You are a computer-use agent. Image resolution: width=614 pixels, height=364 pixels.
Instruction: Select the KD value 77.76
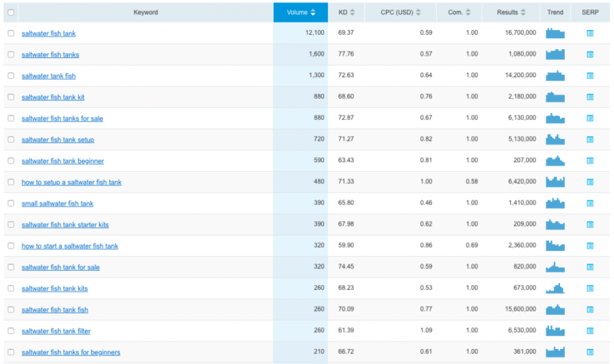tap(346, 54)
